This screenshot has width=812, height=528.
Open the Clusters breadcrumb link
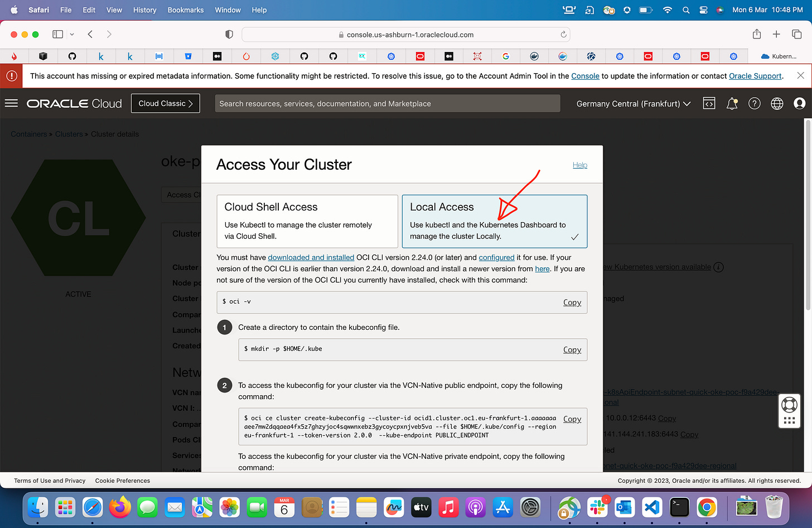tap(69, 134)
